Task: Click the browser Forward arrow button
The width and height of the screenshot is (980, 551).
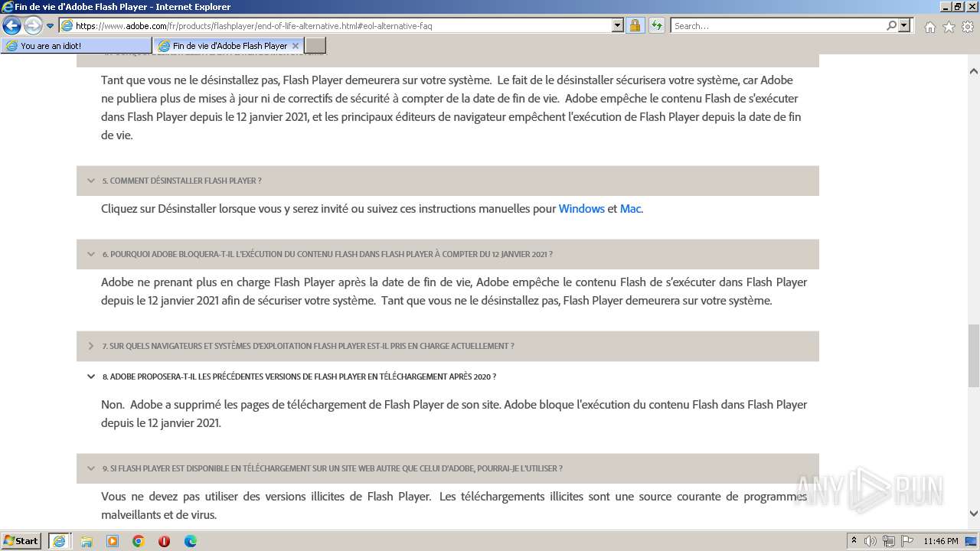Action: [x=33, y=25]
